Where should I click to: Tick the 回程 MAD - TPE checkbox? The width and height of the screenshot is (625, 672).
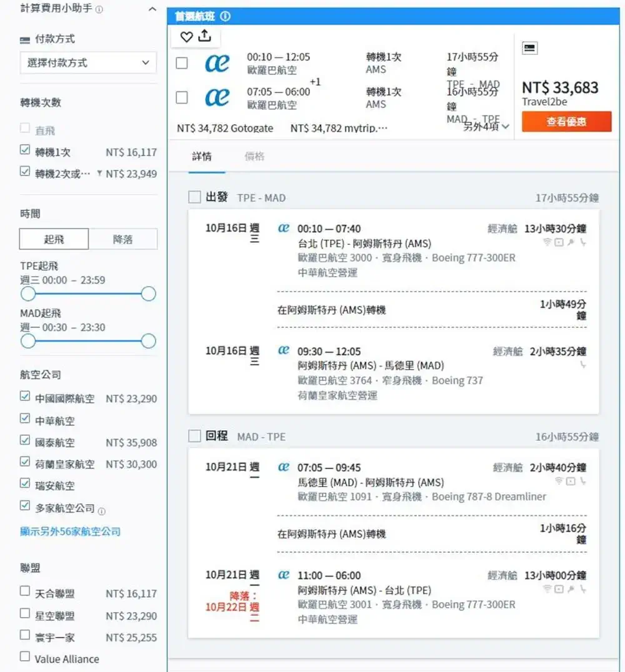pyautogui.click(x=195, y=437)
